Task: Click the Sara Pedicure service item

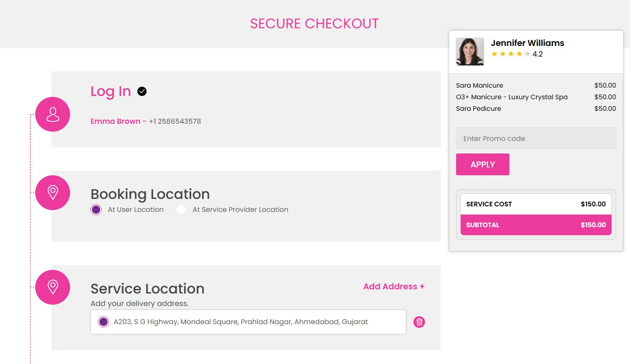Action: [x=478, y=109]
